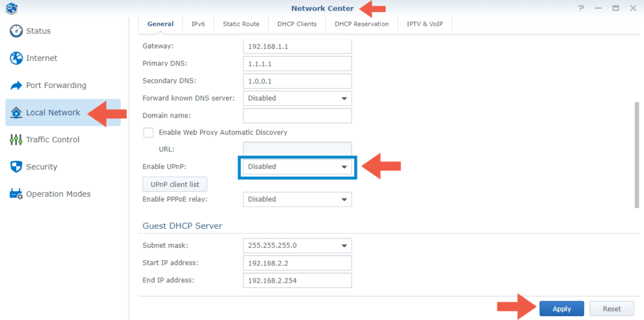Image resolution: width=644 pixels, height=320 pixels.
Task: Click the Operation Modes router icon
Action: [16, 194]
